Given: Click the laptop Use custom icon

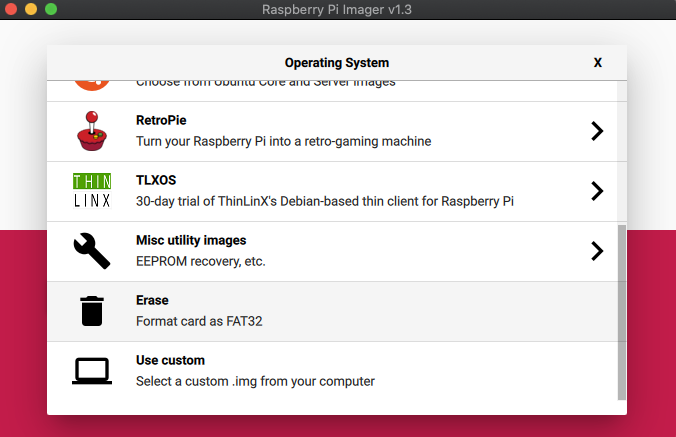Looking at the screenshot, I should point(92,371).
